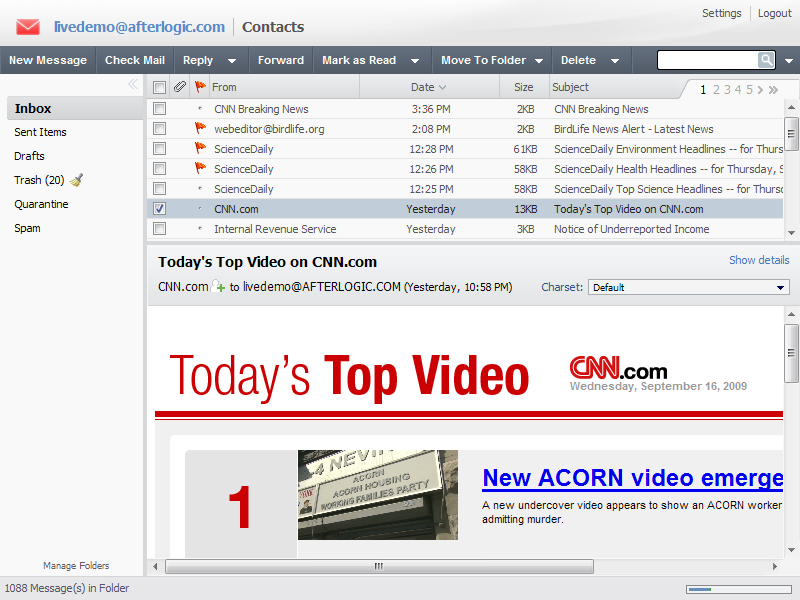Sort by the attachment paperclip column
Image resolution: width=800 pixels, height=600 pixels.
[x=180, y=87]
